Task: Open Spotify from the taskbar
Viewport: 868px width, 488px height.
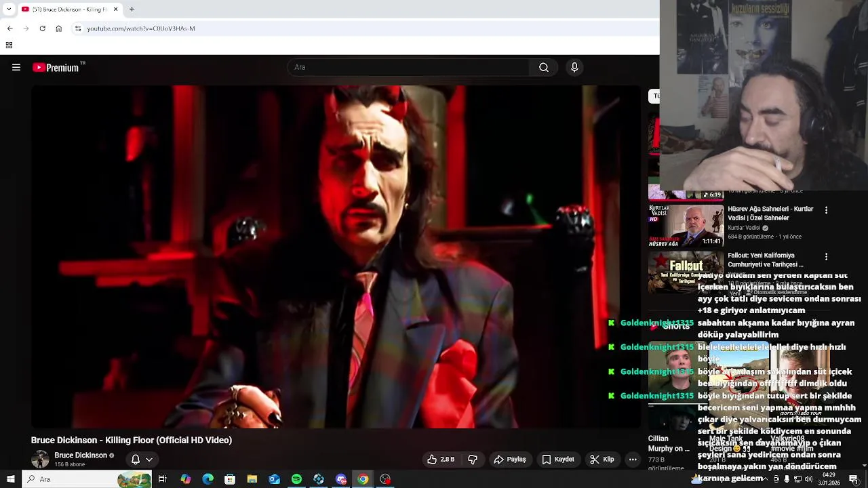Action: [296, 479]
